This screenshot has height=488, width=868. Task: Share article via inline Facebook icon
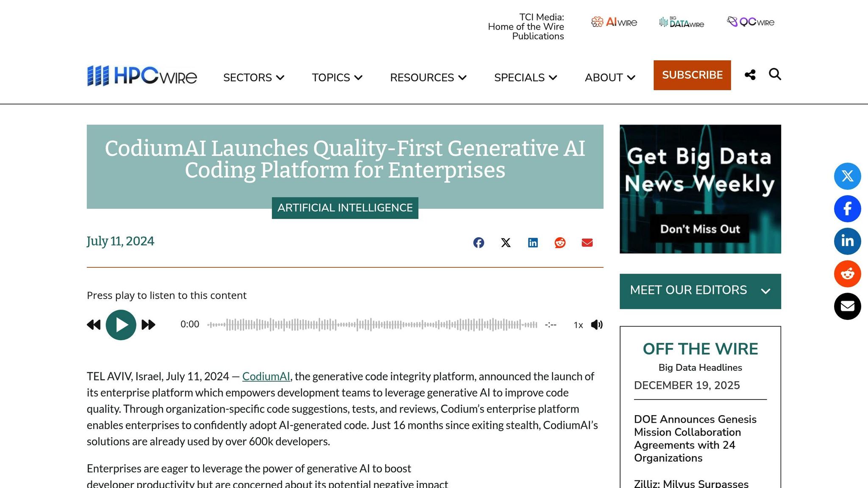[479, 243]
